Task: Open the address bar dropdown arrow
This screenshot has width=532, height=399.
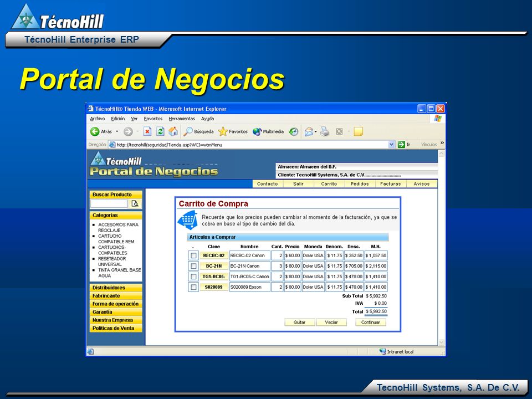Action: [391, 145]
